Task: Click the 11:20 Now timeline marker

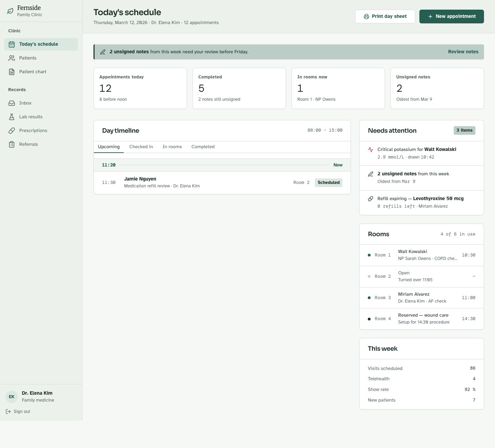Action: [x=222, y=165]
